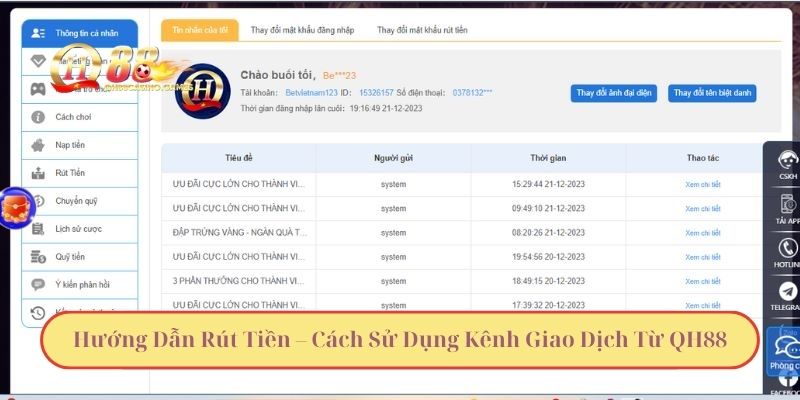The image size is (800, 400).
Task: Click phone number 0378132***
Action: [x=472, y=93]
